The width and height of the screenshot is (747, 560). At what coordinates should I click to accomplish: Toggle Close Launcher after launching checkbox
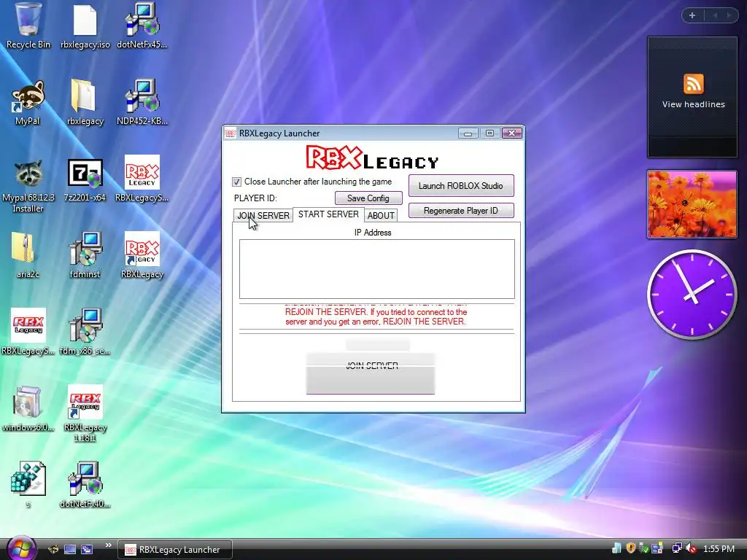[237, 182]
